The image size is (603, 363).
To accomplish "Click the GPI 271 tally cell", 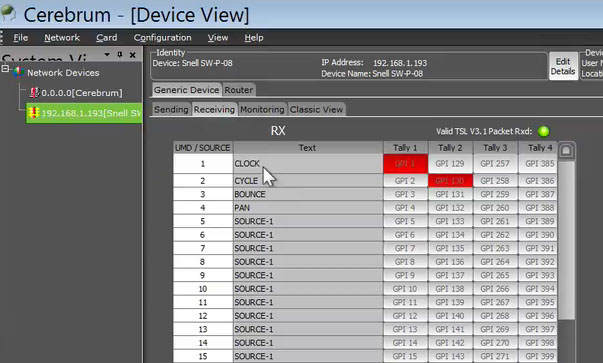I will click(495, 356).
